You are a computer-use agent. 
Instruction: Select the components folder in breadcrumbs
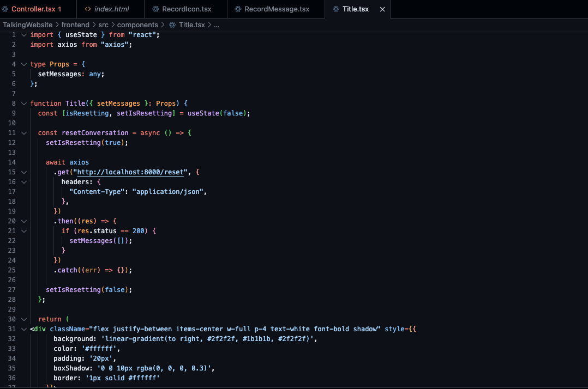(x=137, y=25)
